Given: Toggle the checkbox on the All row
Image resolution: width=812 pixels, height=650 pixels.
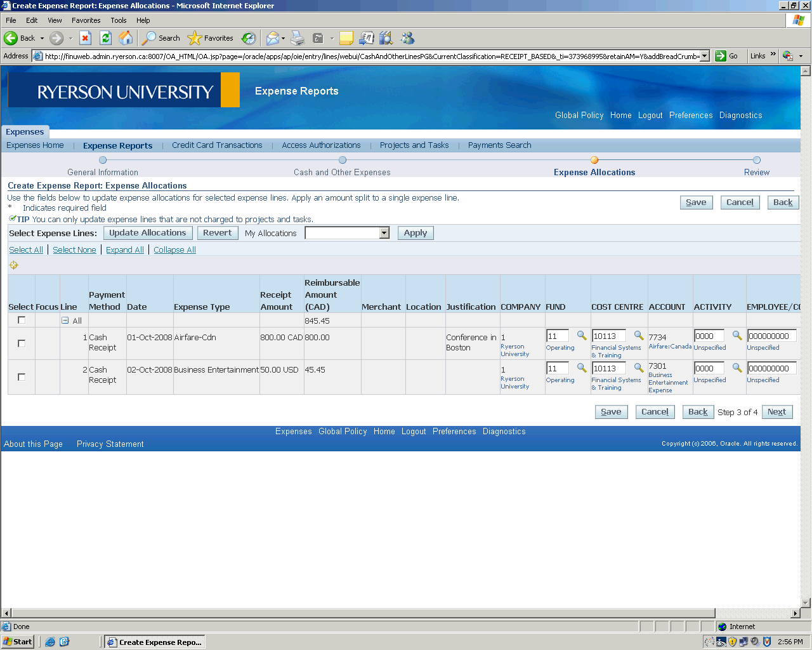Looking at the screenshot, I should pos(22,320).
